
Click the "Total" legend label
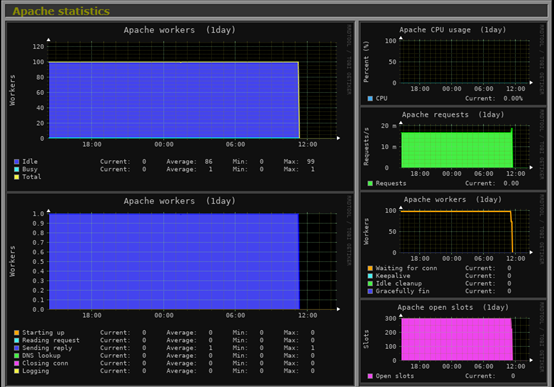coord(32,177)
